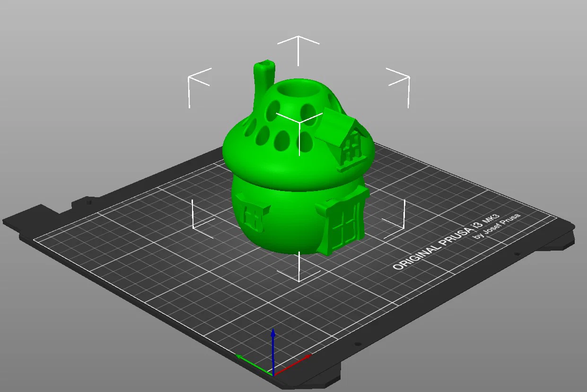Click the upper-left bounding box corner marker

coord(198,87)
